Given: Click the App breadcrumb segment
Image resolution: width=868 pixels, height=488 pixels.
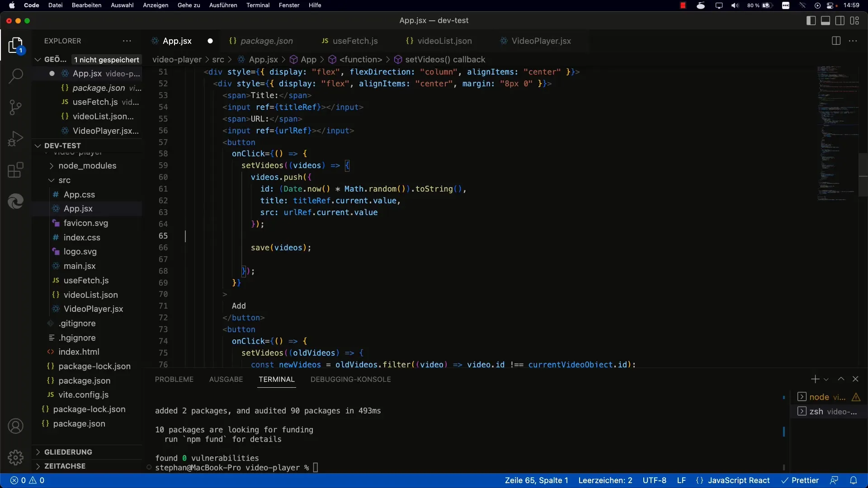Looking at the screenshot, I should point(303,60).
